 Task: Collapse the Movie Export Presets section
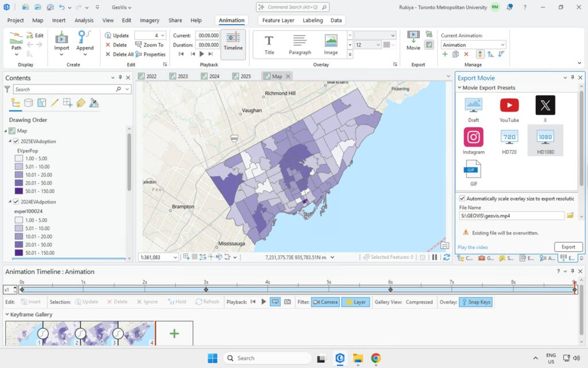(459, 88)
